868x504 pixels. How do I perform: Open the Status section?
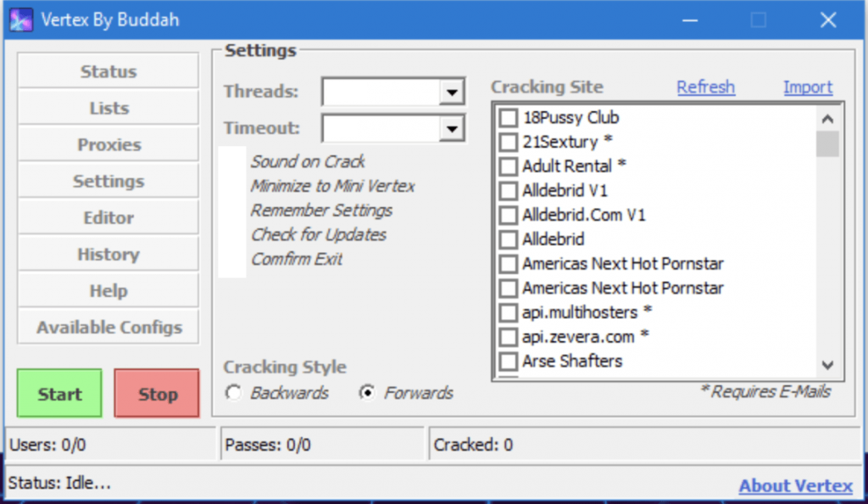pyautogui.click(x=108, y=72)
